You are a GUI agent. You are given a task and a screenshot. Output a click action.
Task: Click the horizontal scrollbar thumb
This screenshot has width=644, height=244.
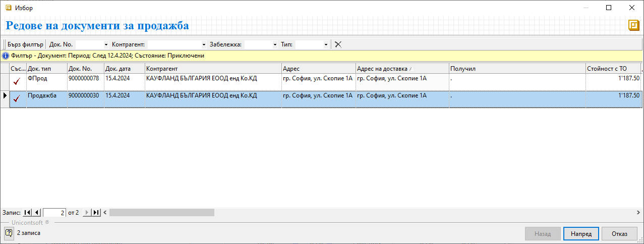[x=161, y=213]
